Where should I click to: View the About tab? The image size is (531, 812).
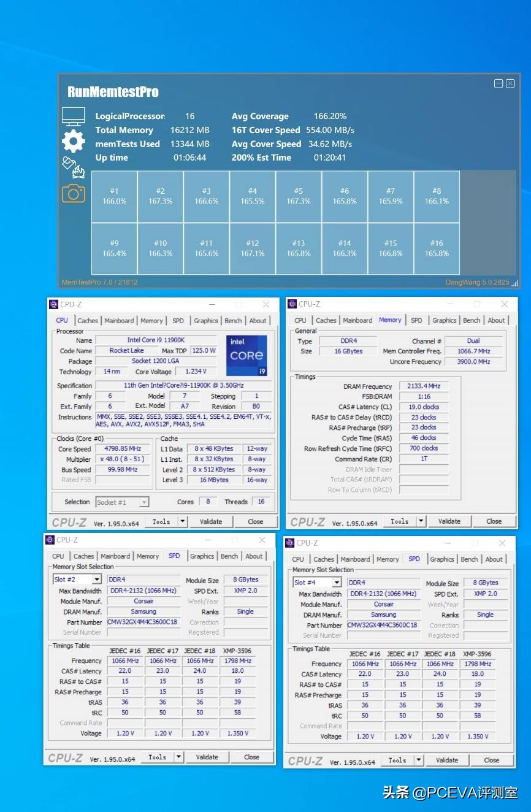(x=258, y=320)
